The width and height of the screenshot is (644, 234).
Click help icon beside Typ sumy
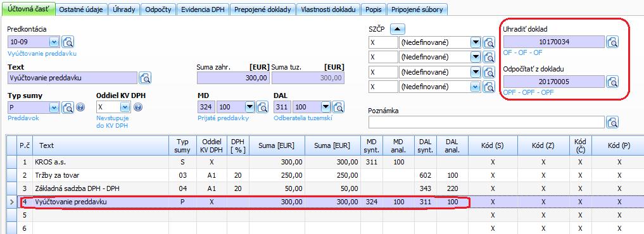pyautogui.click(x=80, y=108)
